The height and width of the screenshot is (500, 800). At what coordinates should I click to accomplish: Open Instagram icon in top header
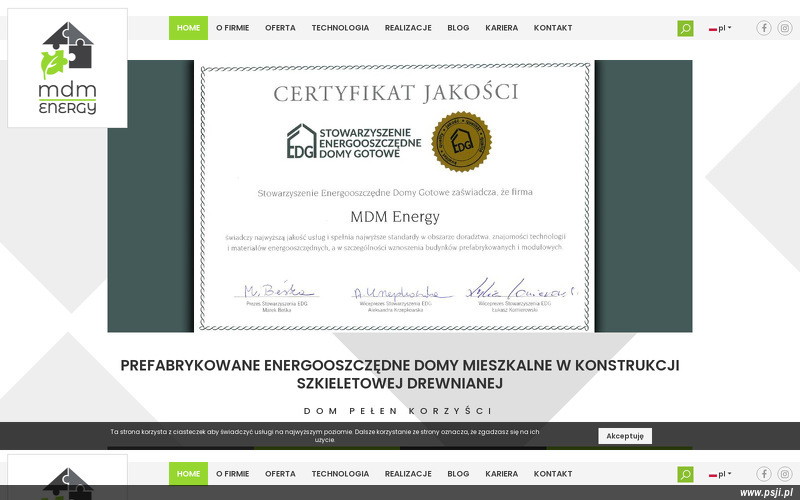click(785, 28)
